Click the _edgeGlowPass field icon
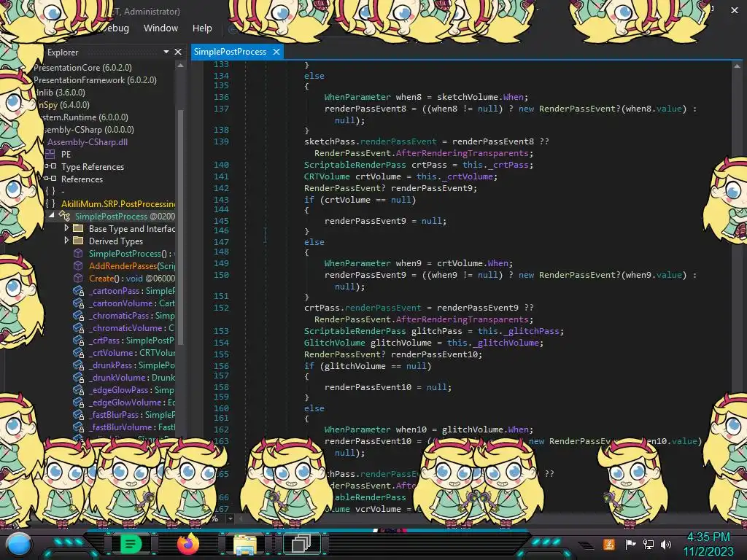Viewport: 747px width, 560px height. [78, 389]
